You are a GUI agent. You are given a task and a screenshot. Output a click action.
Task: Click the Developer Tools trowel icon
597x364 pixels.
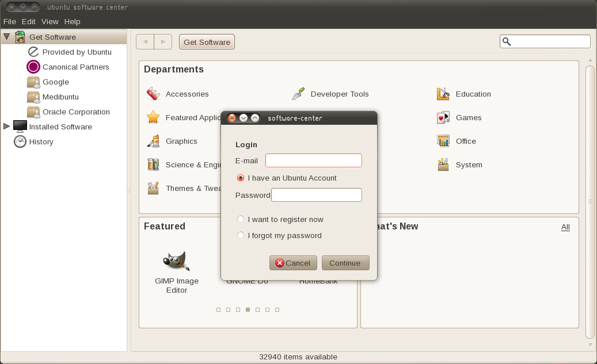click(x=298, y=94)
